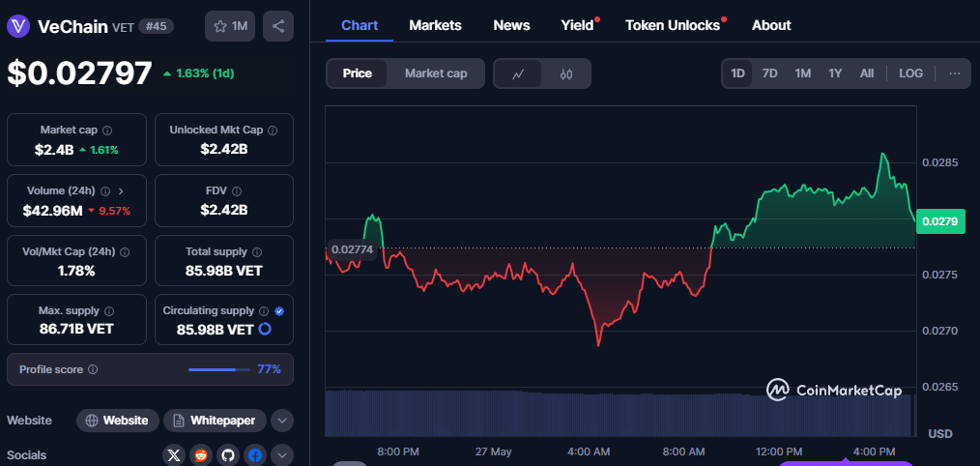Click the #45 rank badge
This screenshot has height=466, width=980.
click(x=156, y=26)
